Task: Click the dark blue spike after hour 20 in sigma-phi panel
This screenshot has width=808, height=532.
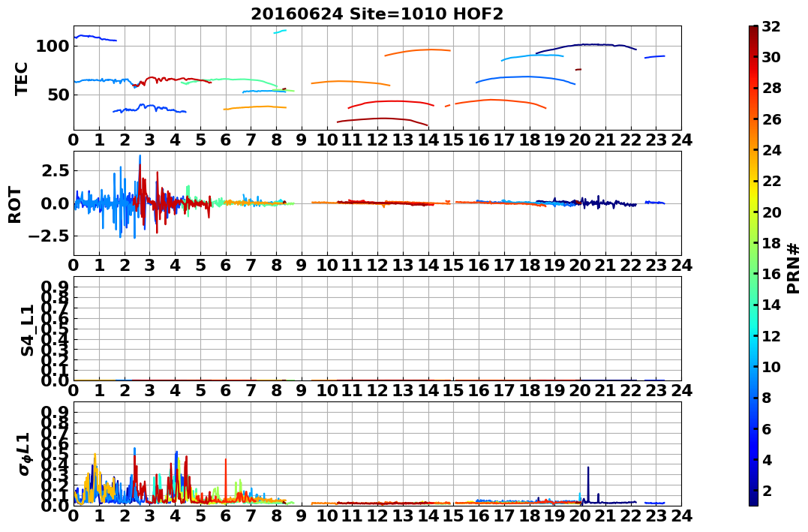Action: (x=588, y=485)
